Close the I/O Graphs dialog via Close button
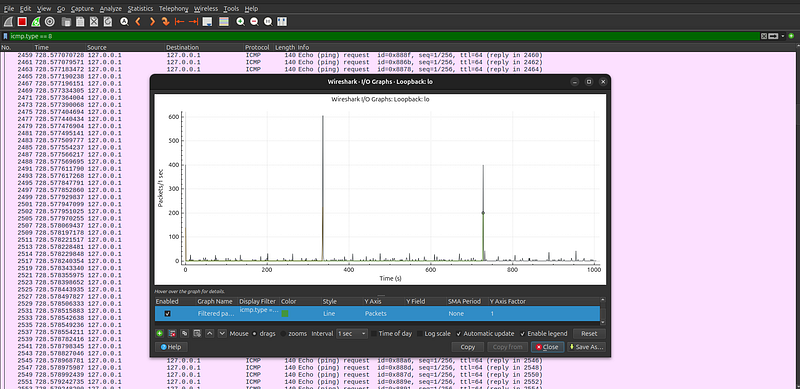The image size is (800, 389). 547,347
